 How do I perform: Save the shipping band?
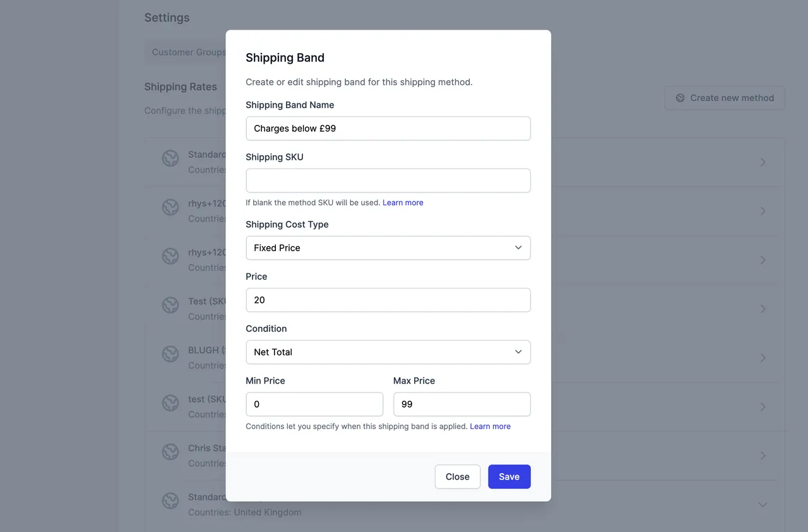[509, 476]
